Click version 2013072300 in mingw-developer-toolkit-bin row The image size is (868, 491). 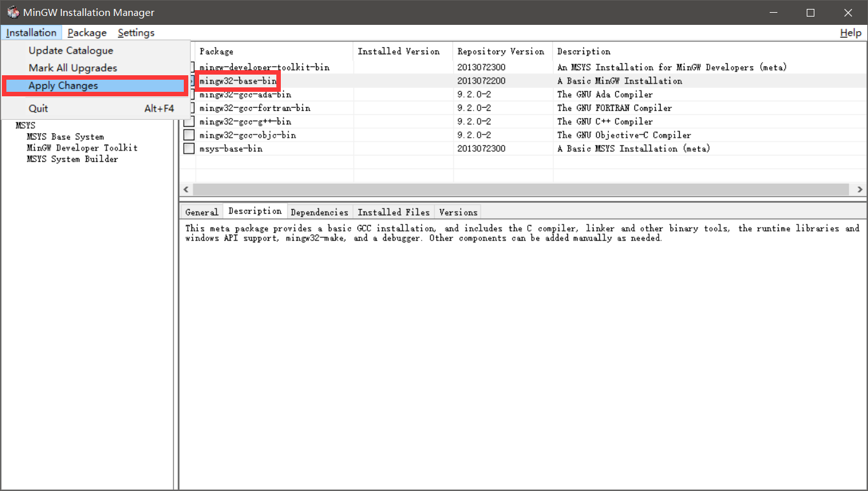point(481,67)
